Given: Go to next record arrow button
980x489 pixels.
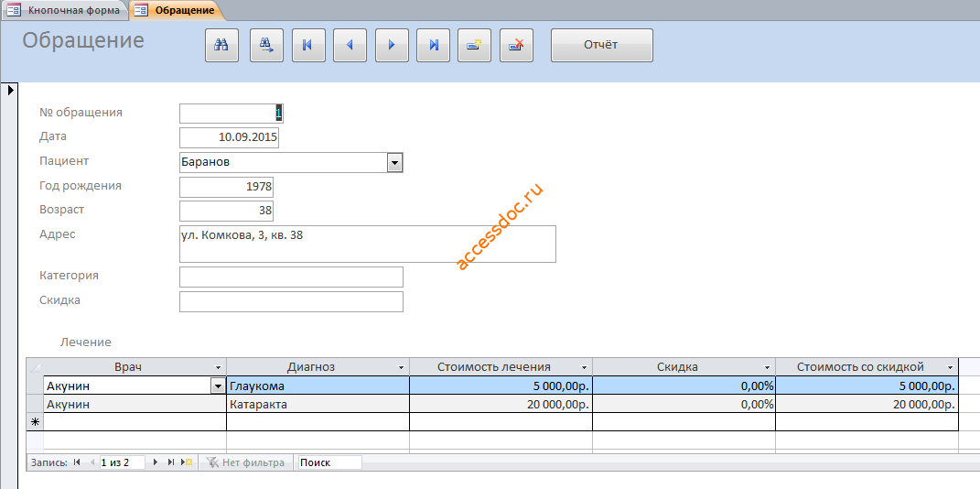Looking at the screenshot, I should [x=392, y=45].
